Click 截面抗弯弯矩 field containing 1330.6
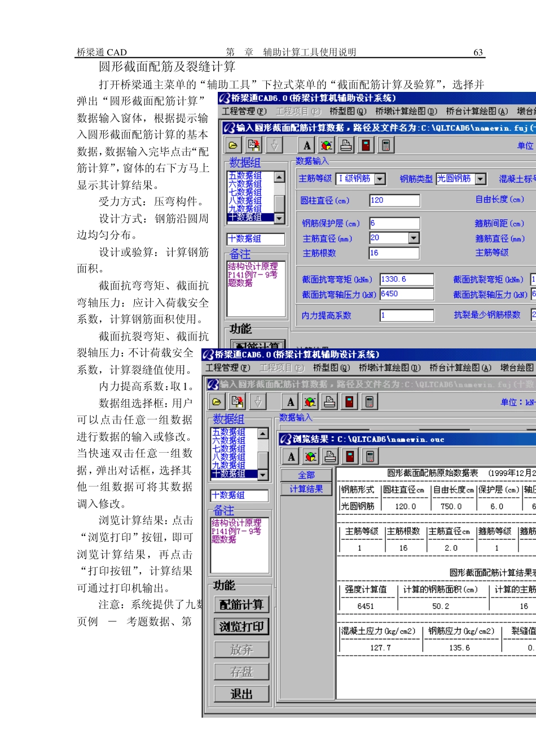The image size is (536, 756). (407, 279)
